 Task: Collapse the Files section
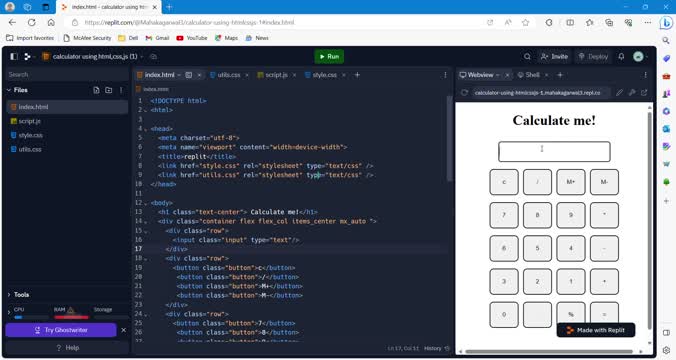[9, 90]
